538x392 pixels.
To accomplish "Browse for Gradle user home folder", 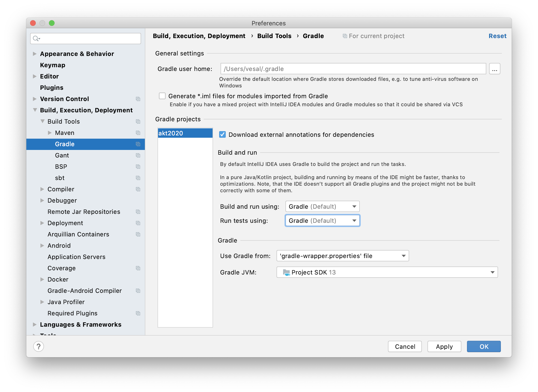I will click(x=494, y=69).
